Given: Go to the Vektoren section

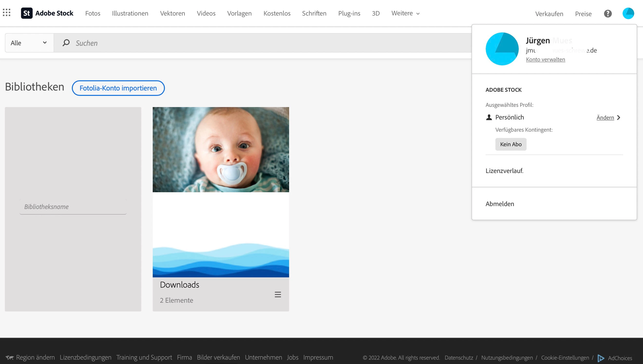Looking at the screenshot, I should [x=172, y=13].
